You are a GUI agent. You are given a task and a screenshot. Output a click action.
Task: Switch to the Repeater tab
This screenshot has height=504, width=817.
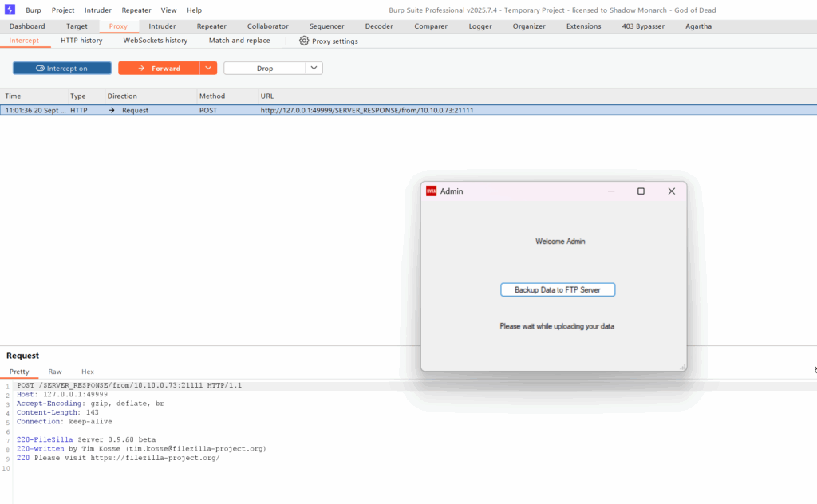(x=211, y=26)
